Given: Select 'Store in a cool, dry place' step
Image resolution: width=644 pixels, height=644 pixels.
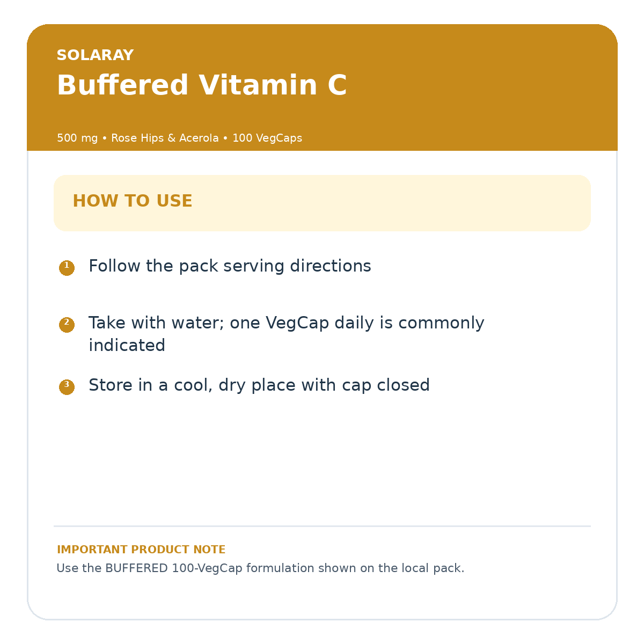Looking at the screenshot, I should [x=259, y=385].
